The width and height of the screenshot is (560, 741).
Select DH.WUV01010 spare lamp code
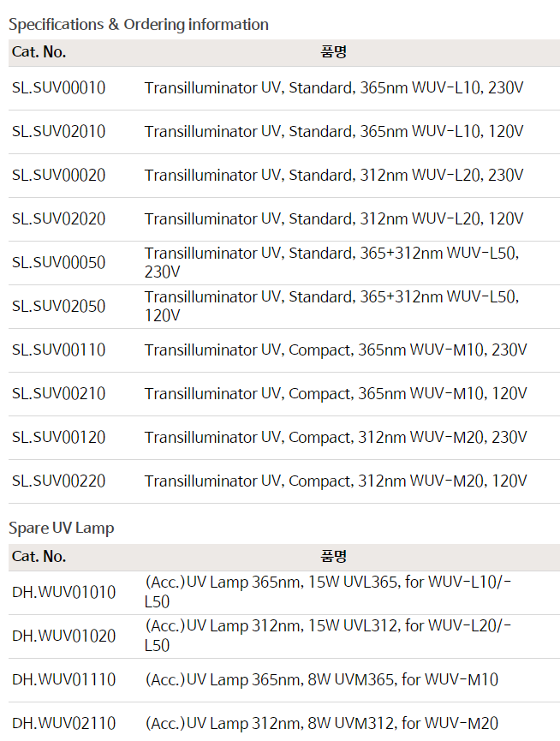pos(63,592)
